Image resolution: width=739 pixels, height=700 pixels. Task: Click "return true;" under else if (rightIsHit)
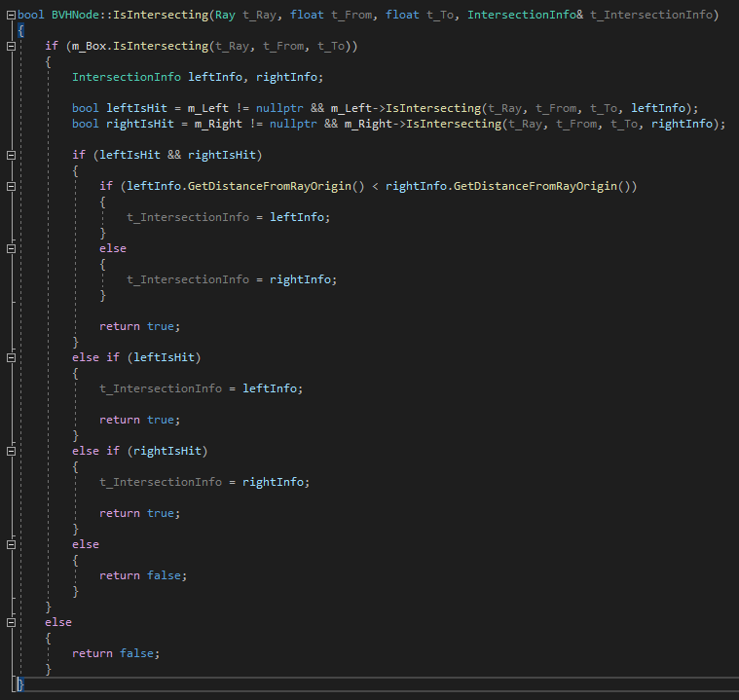[x=140, y=513]
